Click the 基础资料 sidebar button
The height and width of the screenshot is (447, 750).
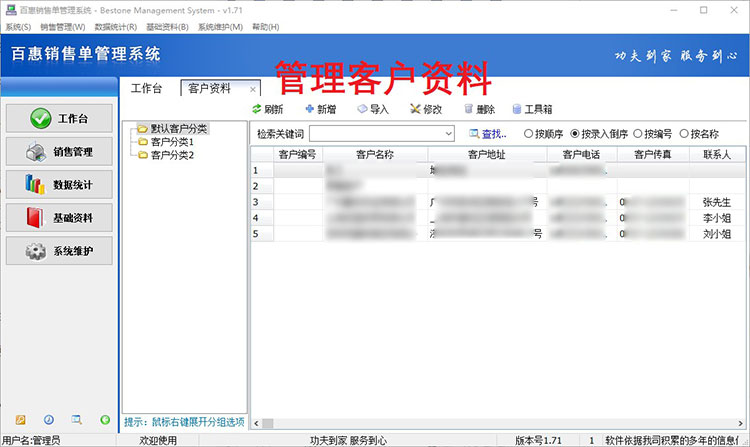[59, 218]
